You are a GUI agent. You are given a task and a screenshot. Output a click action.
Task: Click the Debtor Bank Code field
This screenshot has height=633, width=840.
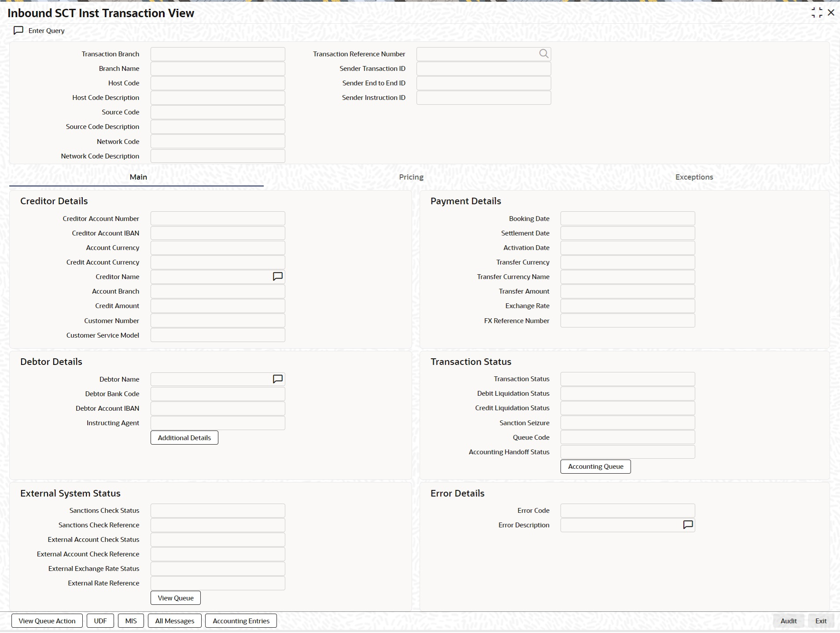tap(218, 394)
